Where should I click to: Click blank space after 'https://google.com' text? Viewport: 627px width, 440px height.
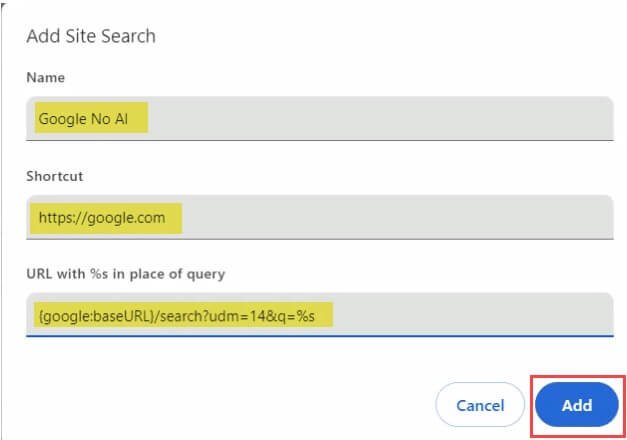pyautogui.click(x=397, y=218)
